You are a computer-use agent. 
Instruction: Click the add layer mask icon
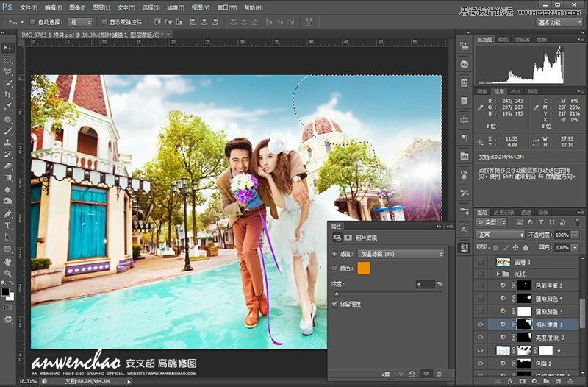pyautogui.click(x=523, y=381)
